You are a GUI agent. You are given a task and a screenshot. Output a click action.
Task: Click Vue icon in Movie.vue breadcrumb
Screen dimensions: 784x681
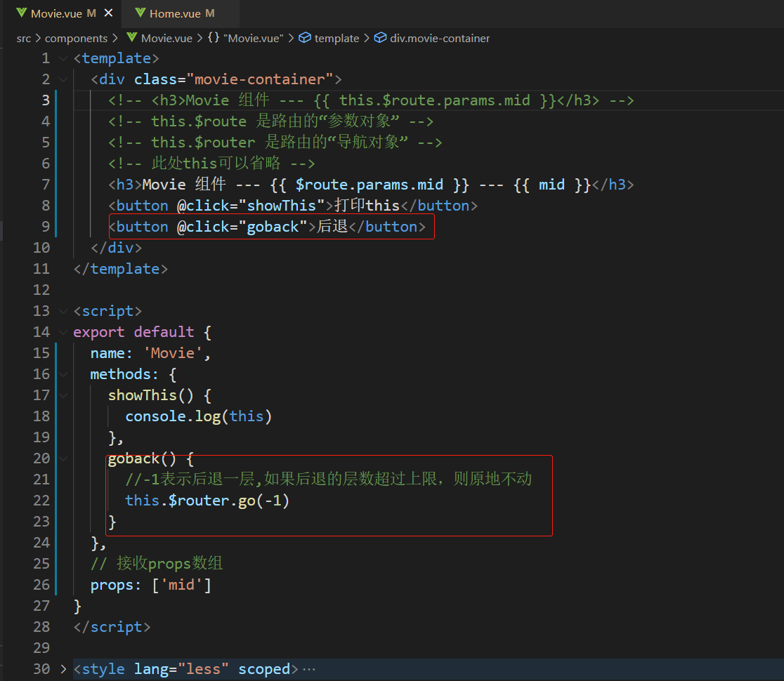[x=131, y=37]
